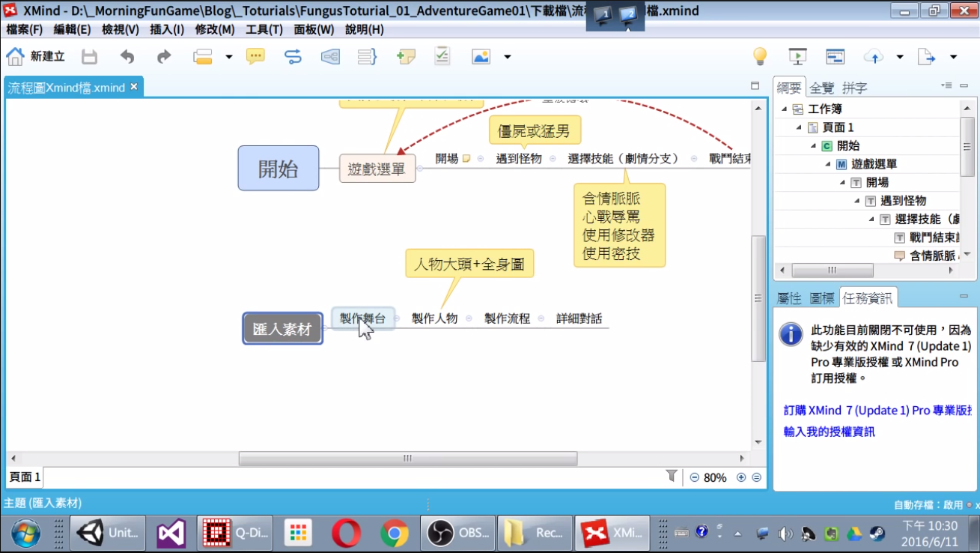The width and height of the screenshot is (980, 553).
Task: Collapse the 遊戲選單 outline node
Action: [828, 164]
